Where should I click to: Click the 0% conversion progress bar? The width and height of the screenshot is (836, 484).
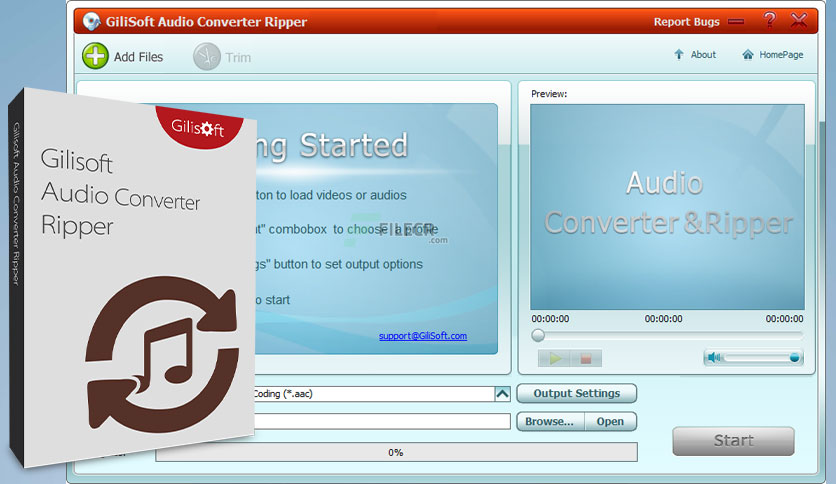(x=396, y=452)
